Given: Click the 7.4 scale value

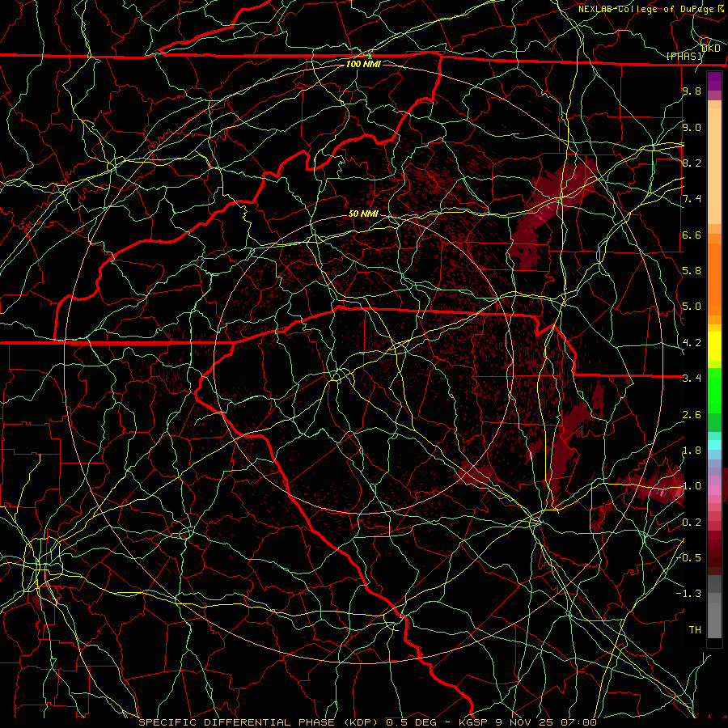Looking at the screenshot, I should pyautogui.click(x=692, y=199).
